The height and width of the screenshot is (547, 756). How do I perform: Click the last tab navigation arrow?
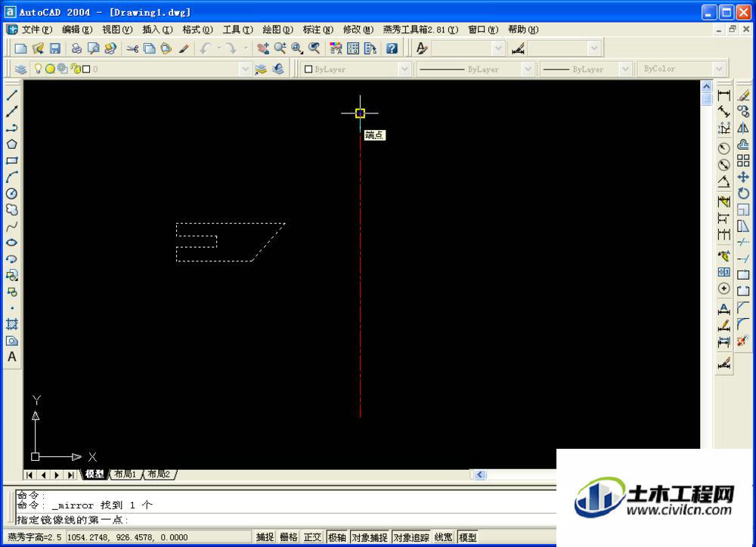click(71, 474)
